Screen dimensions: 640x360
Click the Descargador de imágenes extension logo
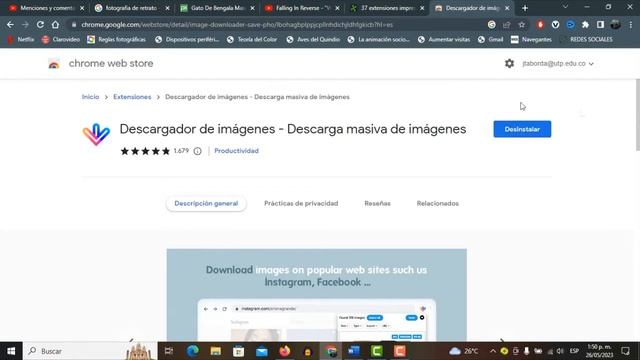click(96, 134)
